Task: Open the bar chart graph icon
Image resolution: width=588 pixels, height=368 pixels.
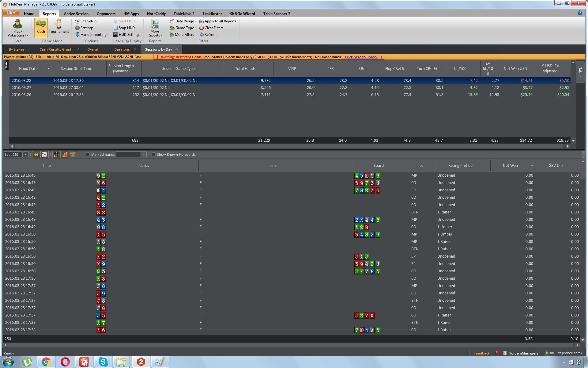Action: 65,155
